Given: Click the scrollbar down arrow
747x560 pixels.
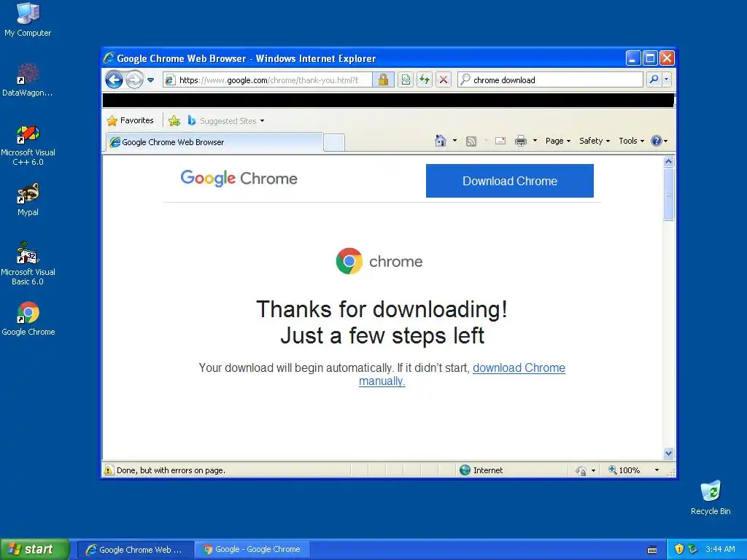Looking at the screenshot, I should coord(668,454).
